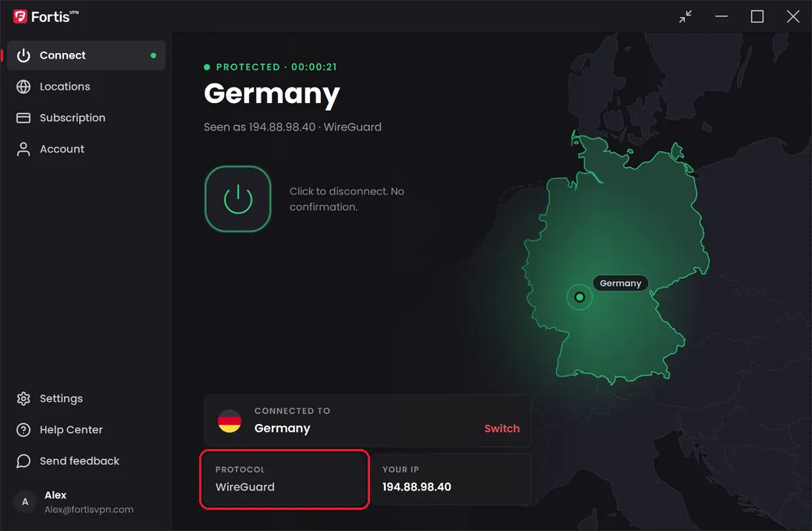Click the person icon beside Account

[x=23, y=149]
